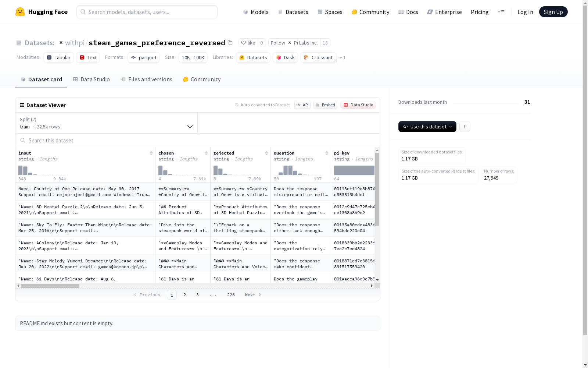Viewport: 588px width, 368px height.
Task: Click the table's vertical scrollbar thumb
Action: pos(377,189)
